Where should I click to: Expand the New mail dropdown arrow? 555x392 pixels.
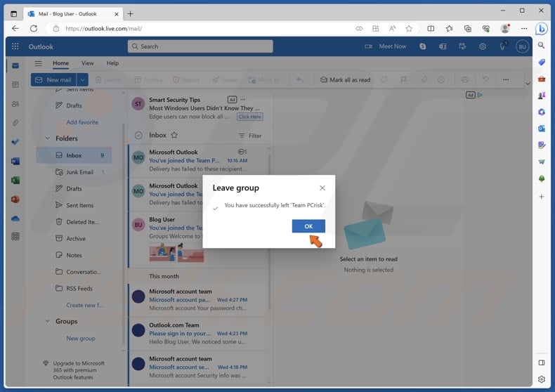click(x=83, y=80)
